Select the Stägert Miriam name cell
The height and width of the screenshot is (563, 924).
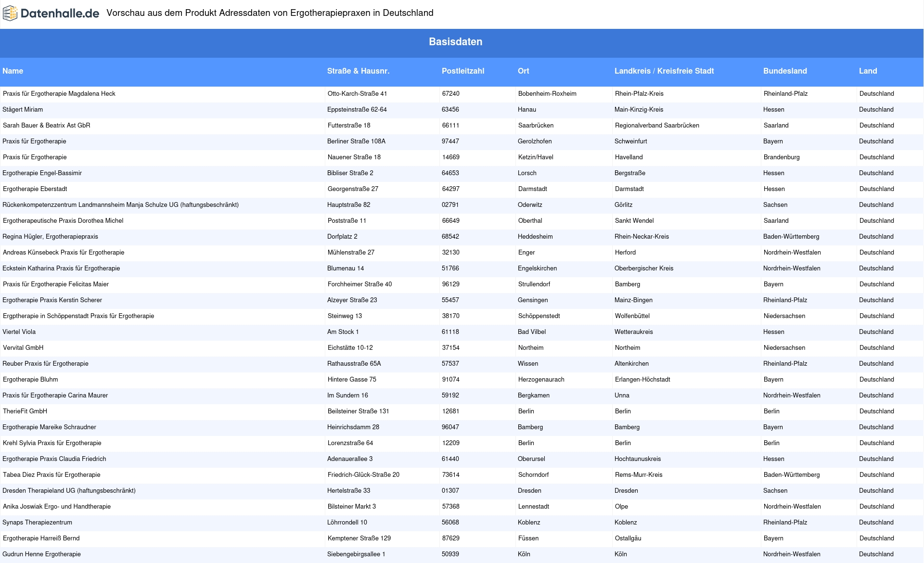click(23, 110)
